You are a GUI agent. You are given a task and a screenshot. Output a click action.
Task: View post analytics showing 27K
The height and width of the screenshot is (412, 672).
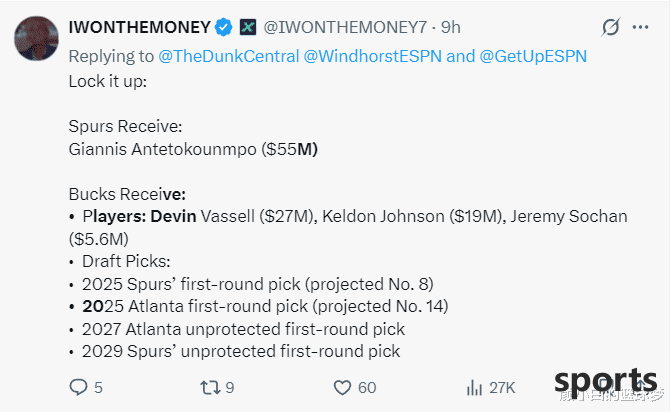pos(490,388)
